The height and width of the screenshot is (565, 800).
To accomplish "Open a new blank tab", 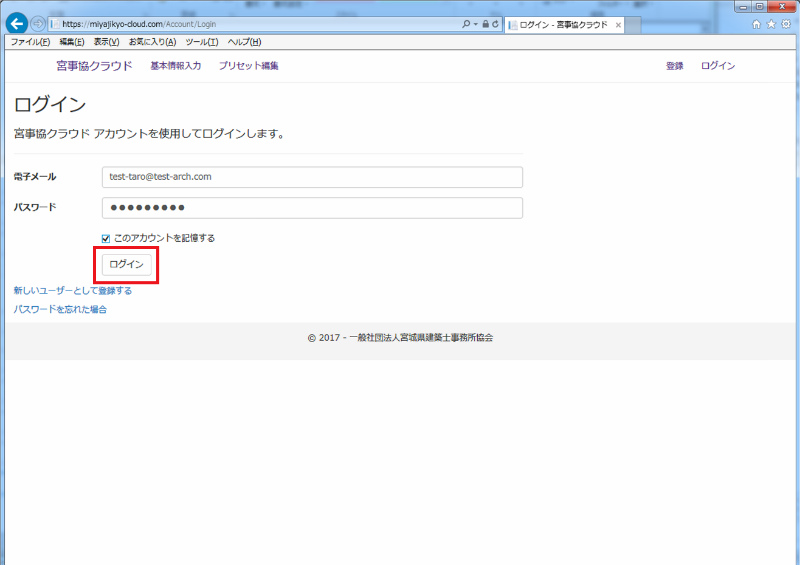I will 633,25.
